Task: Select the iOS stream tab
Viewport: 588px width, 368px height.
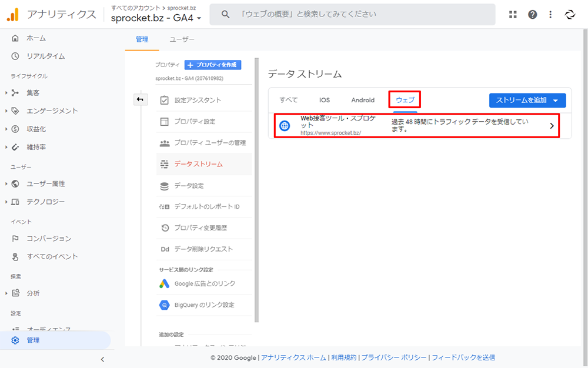Action: (x=325, y=100)
